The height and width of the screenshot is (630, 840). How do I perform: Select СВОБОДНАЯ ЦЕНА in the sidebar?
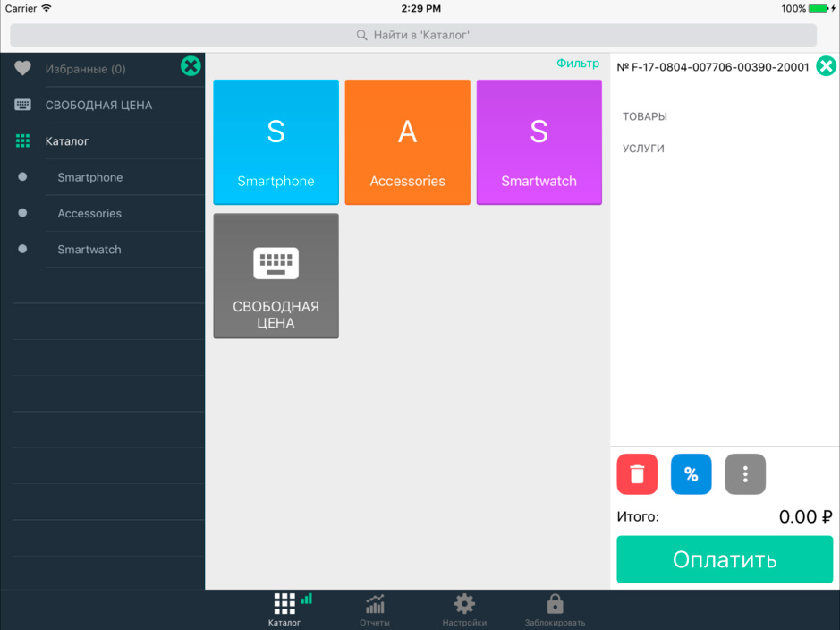[x=98, y=106]
